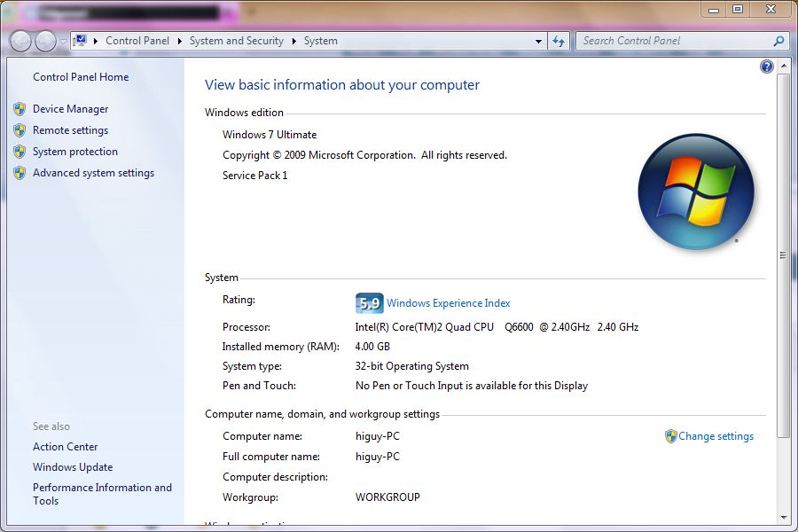Click the vertical scrollbar down arrow
Screen dimensions: 798x532
click(x=783, y=516)
